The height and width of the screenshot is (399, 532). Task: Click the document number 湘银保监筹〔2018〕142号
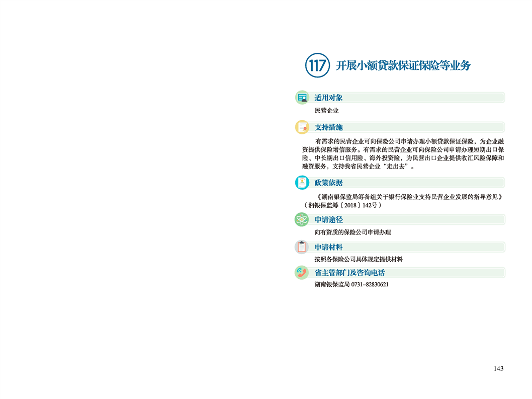coord(342,205)
